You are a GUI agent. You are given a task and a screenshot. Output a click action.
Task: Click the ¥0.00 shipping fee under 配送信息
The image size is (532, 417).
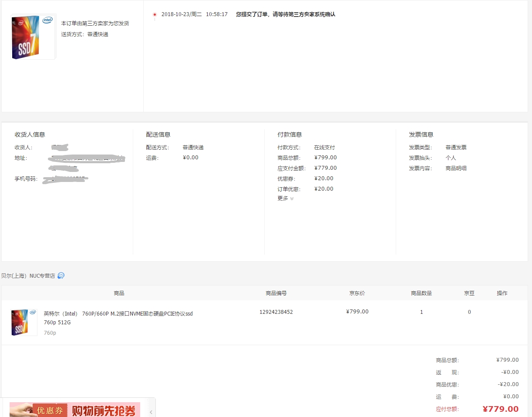point(191,158)
